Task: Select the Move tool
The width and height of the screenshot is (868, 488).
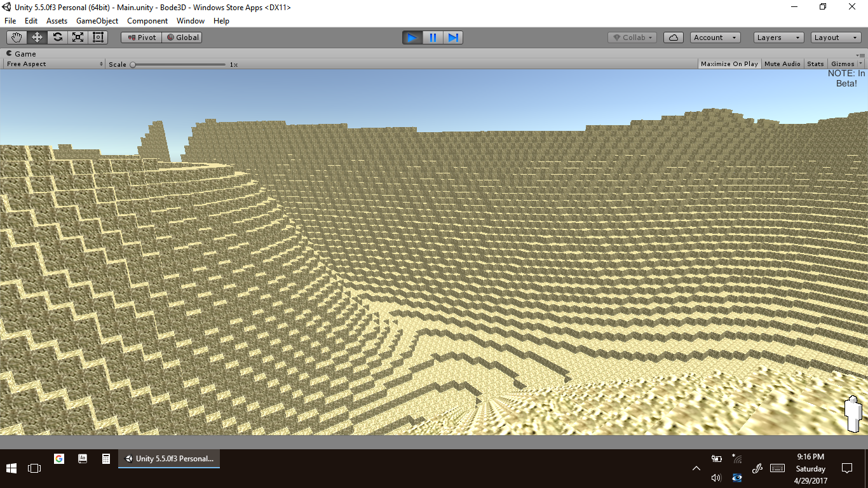Action: click(37, 37)
